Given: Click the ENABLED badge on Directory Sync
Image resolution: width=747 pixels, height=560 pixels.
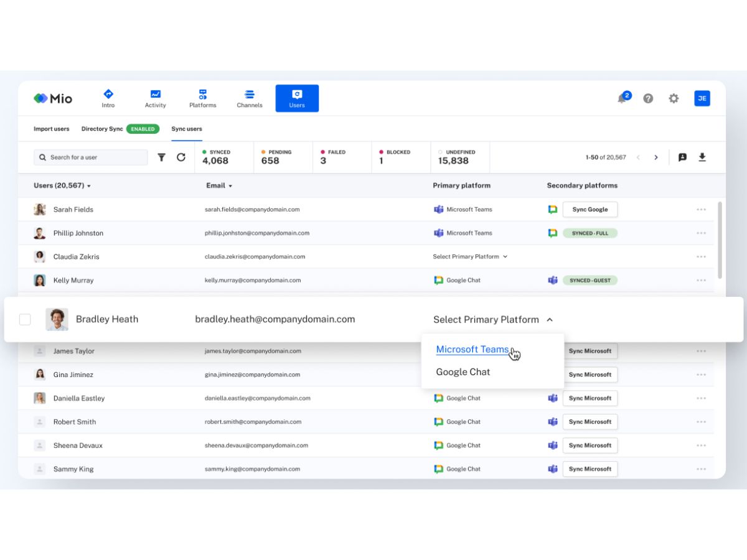Looking at the screenshot, I should [x=143, y=129].
